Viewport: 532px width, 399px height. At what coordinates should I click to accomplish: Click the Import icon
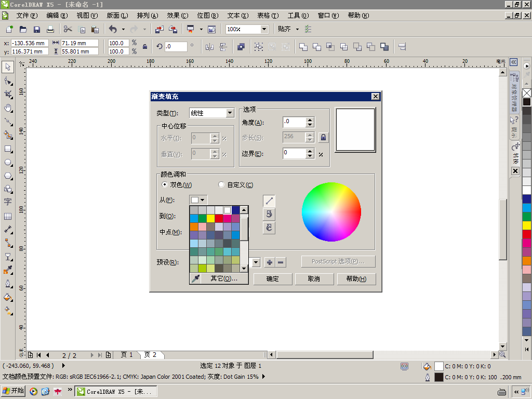(159, 29)
